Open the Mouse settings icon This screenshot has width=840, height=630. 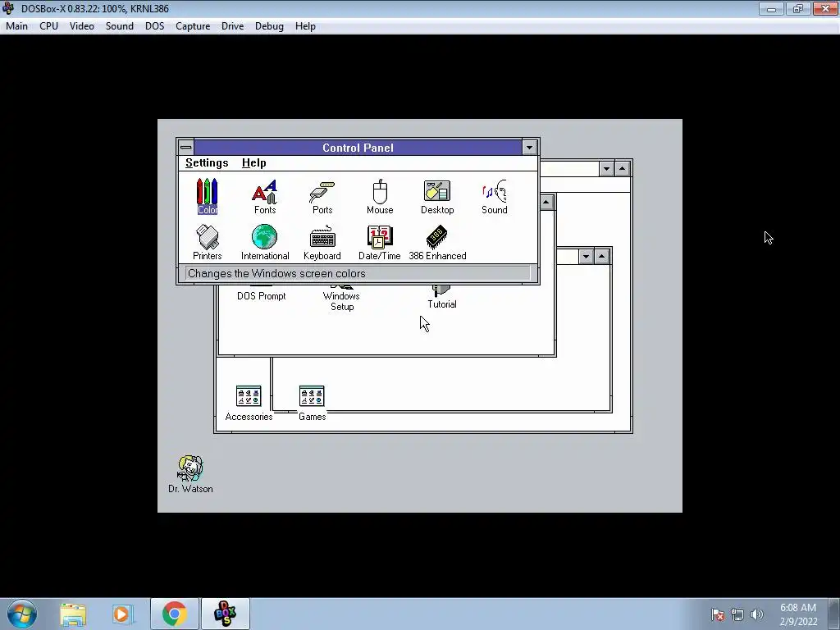pyautogui.click(x=380, y=197)
